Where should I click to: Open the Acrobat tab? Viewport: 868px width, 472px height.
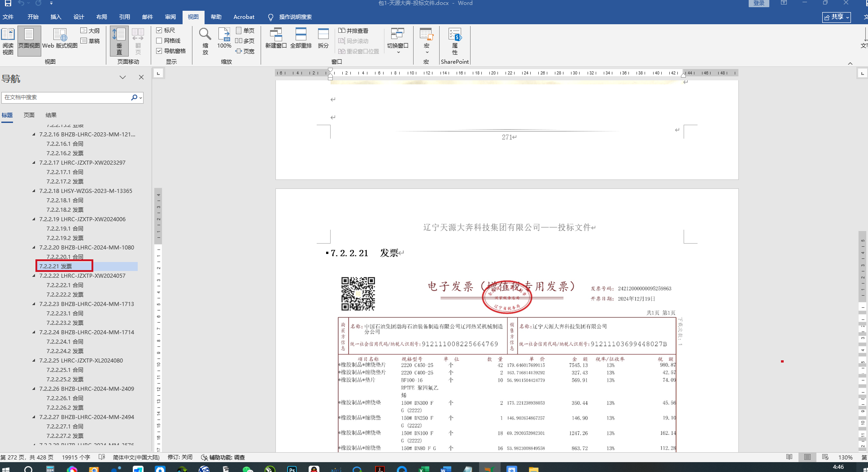tap(244, 17)
